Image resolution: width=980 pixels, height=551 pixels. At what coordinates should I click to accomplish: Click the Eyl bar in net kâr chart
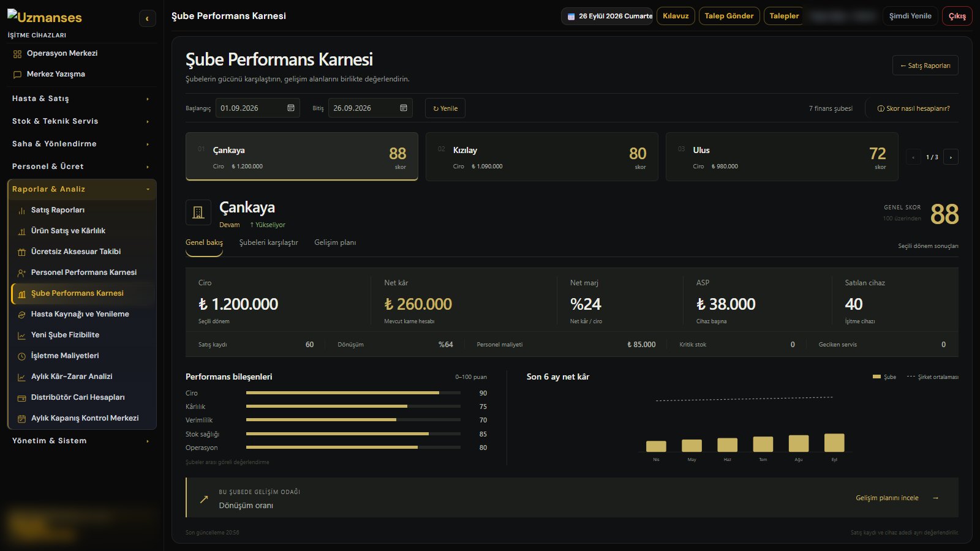coord(834,443)
